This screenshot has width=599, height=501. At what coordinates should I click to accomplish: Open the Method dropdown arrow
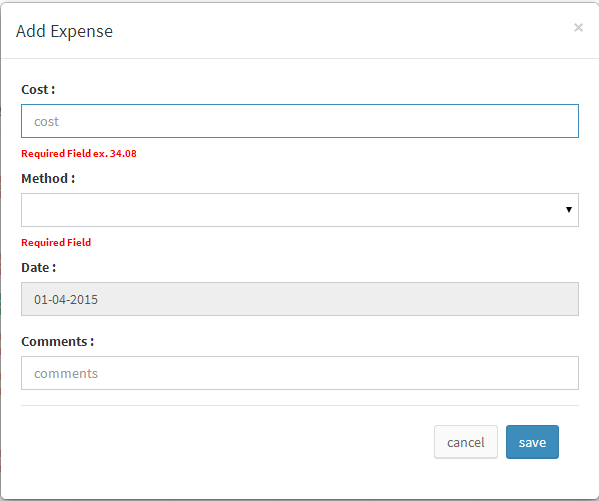pos(568,209)
